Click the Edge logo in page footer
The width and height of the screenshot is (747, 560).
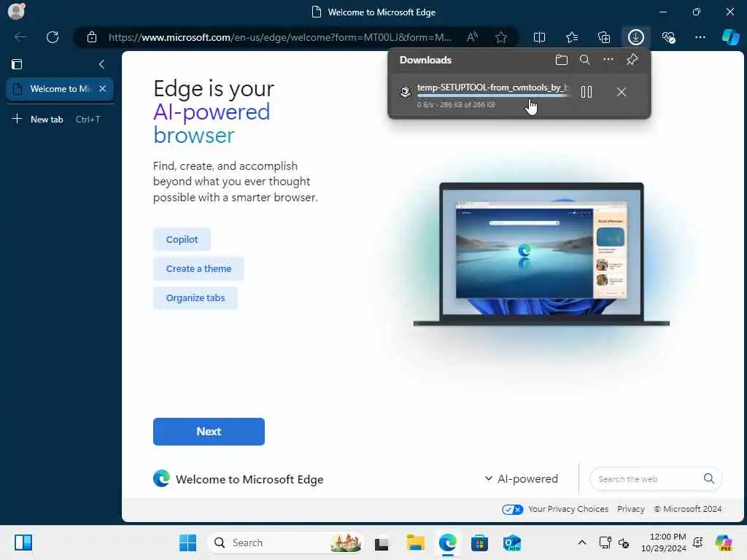click(161, 478)
